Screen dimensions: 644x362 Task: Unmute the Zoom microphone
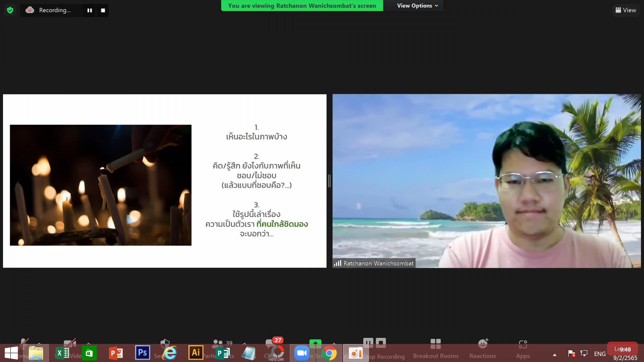tap(23, 343)
